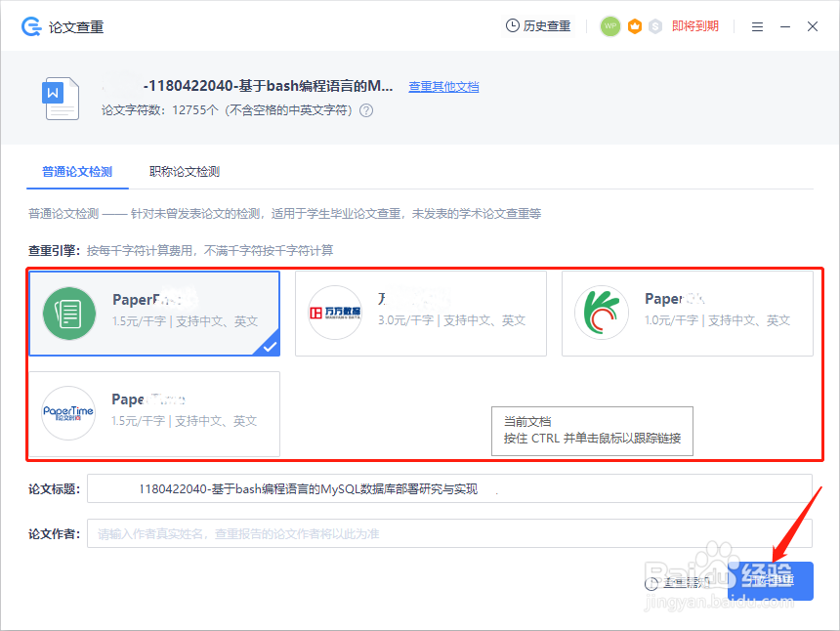
Task: Switch to the 职称论文检测 tab
Action: click(x=185, y=171)
